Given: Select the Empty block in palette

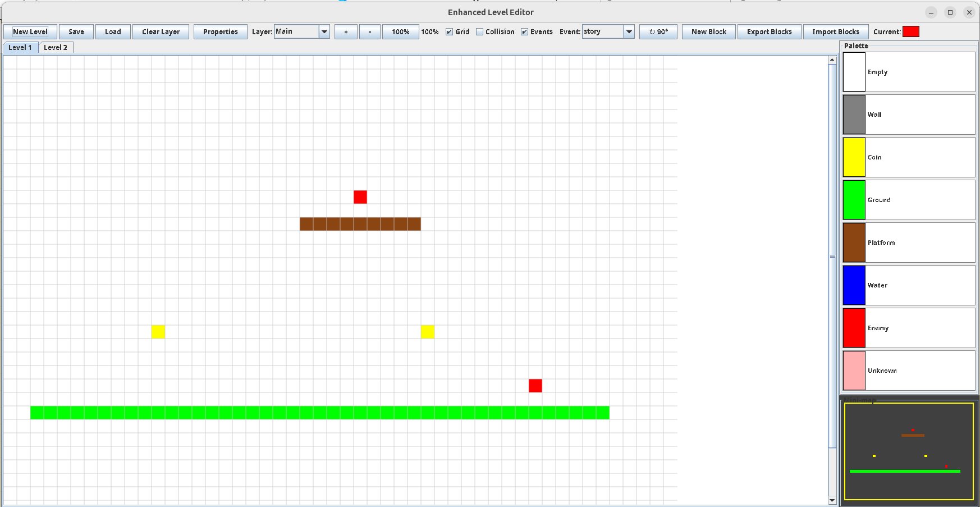Looking at the screenshot, I should click(909, 72).
